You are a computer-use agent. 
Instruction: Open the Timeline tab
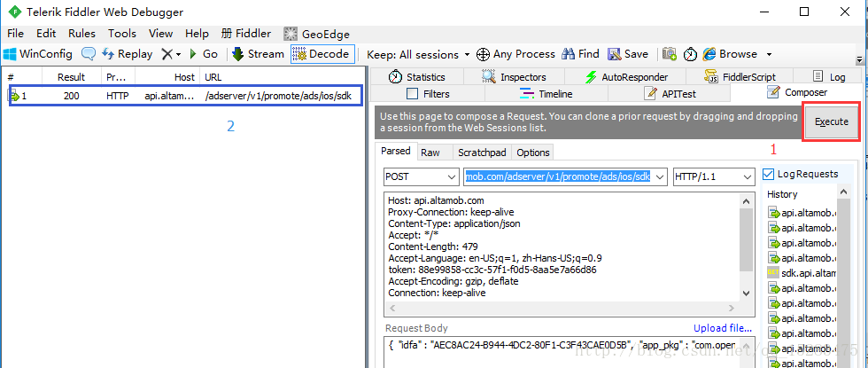pos(546,94)
